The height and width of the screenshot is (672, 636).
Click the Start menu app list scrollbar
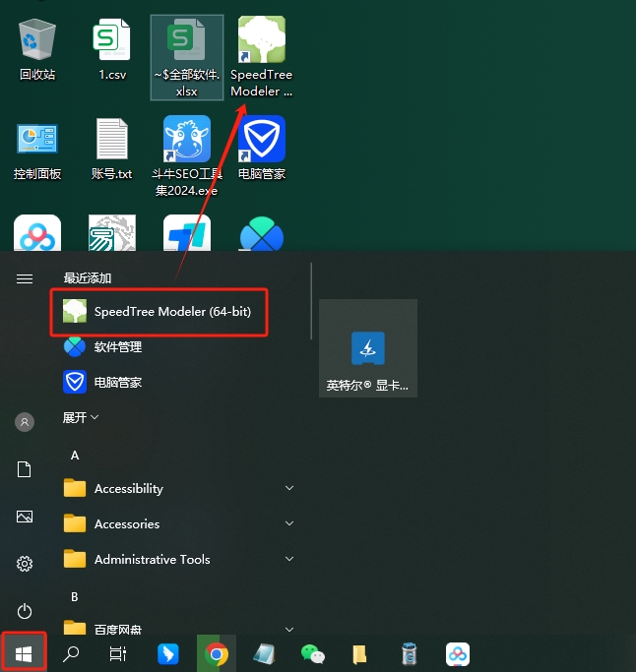point(311,301)
